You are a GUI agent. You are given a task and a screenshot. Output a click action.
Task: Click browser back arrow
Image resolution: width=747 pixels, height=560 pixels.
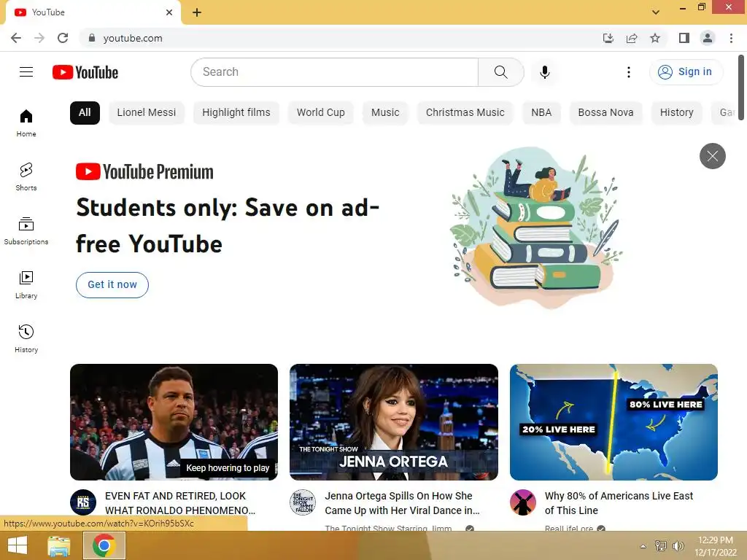[16, 38]
